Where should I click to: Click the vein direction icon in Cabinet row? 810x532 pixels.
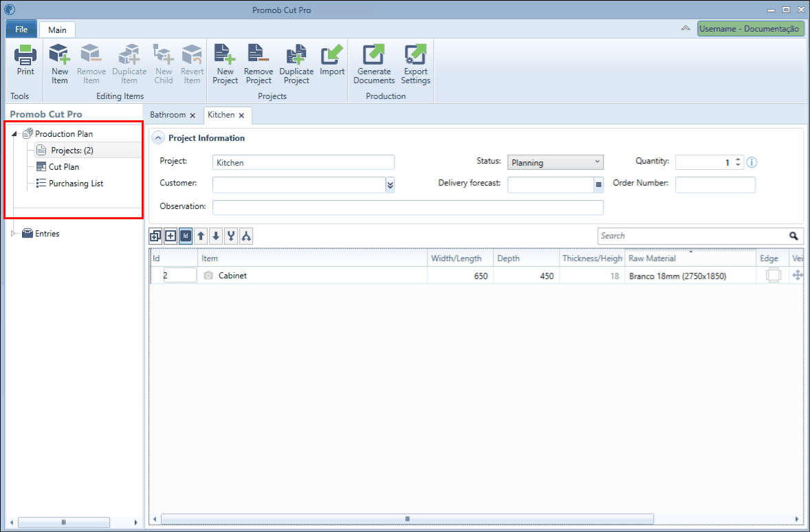[798, 276]
